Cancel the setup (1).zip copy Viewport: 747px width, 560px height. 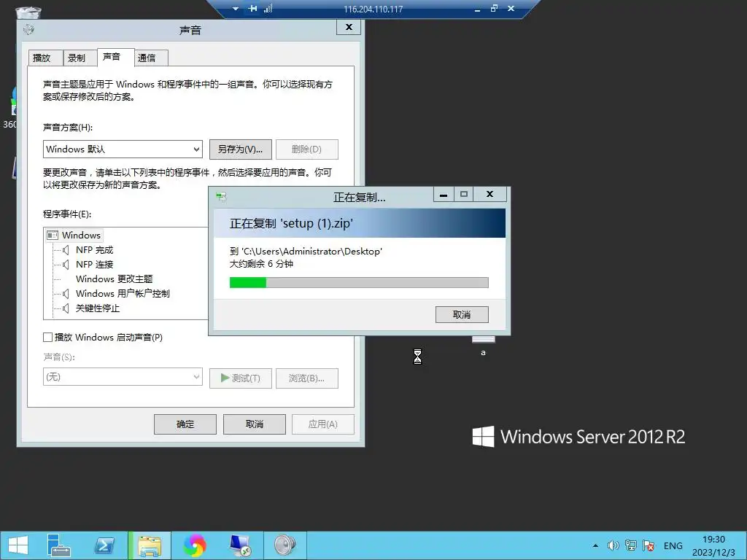coord(462,315)
